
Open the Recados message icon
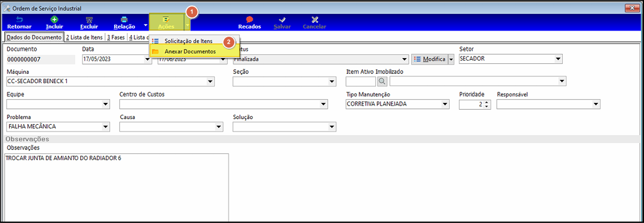click(250, 20)
